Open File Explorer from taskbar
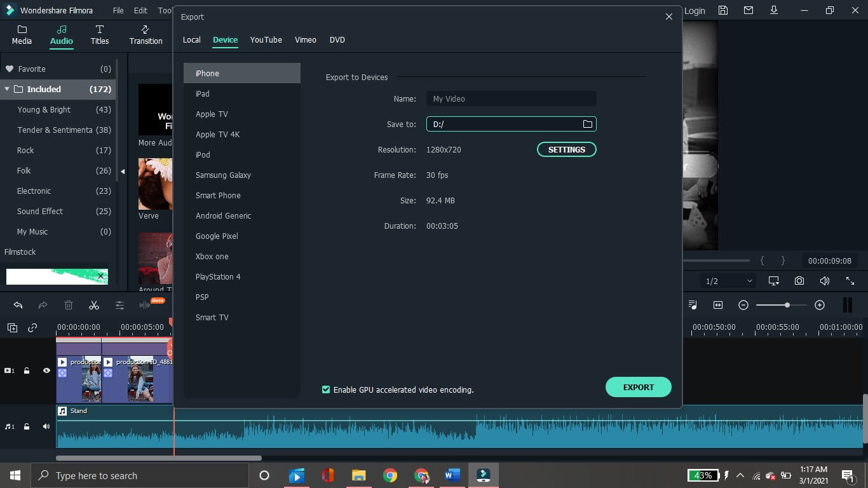Screen dimensions: 868x488 359,475
